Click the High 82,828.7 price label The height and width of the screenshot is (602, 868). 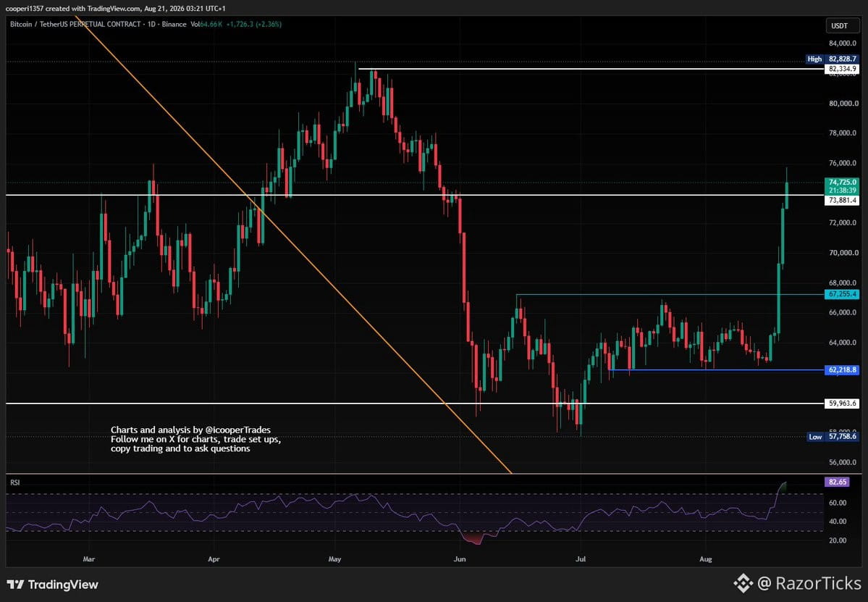832,59
